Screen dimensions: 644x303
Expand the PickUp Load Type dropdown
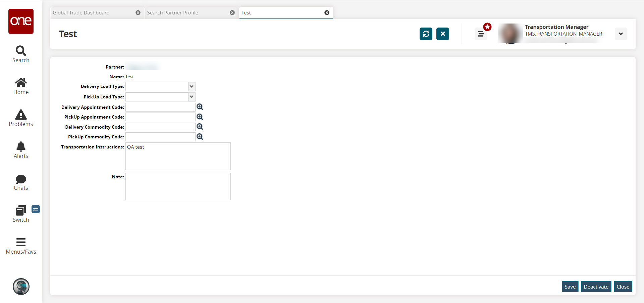192,97
